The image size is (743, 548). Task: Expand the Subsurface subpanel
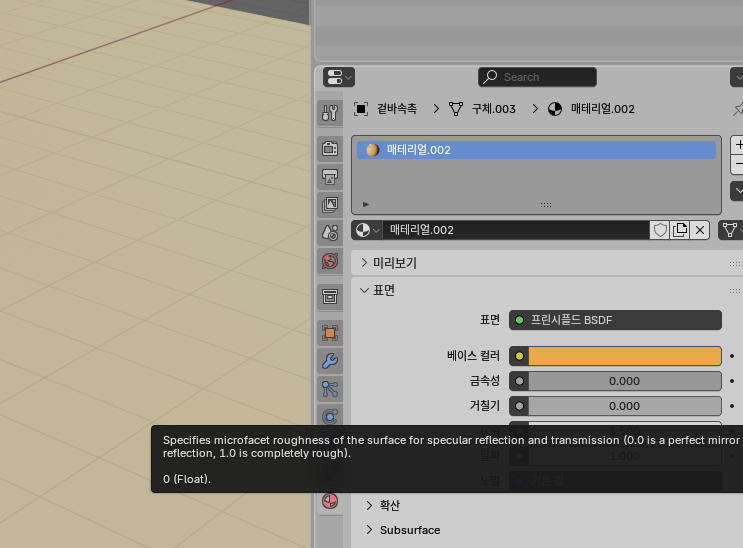[369, 530]
